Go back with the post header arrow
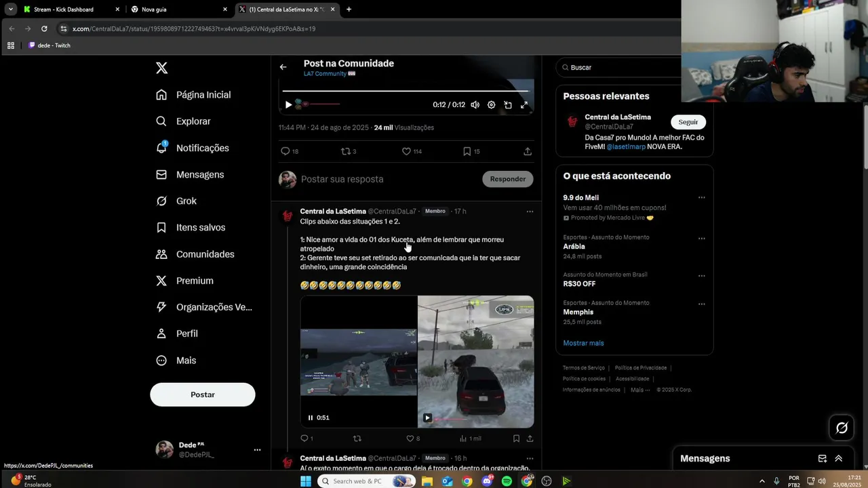This screenshot has height=488, width=868. tap(283, 67)
